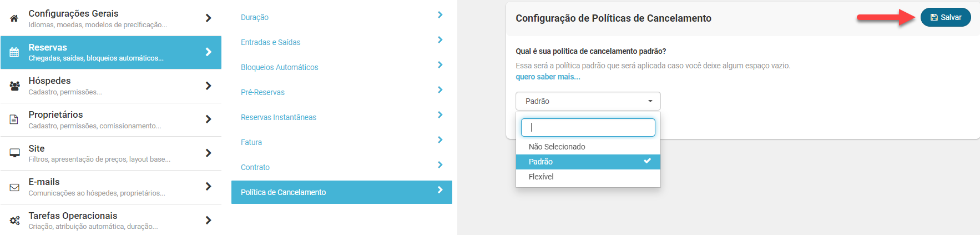
Task: Open the Bloqueios Automáticos settings item
Action: click(280, 67)
